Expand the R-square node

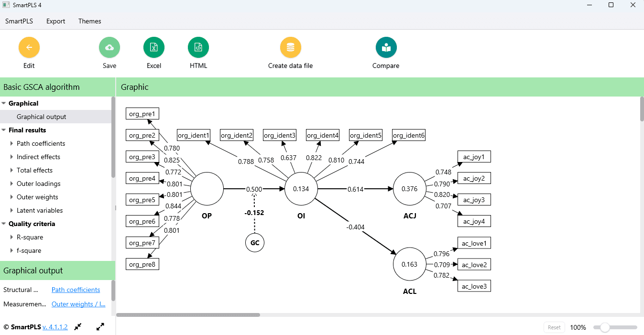click(12, 237)
